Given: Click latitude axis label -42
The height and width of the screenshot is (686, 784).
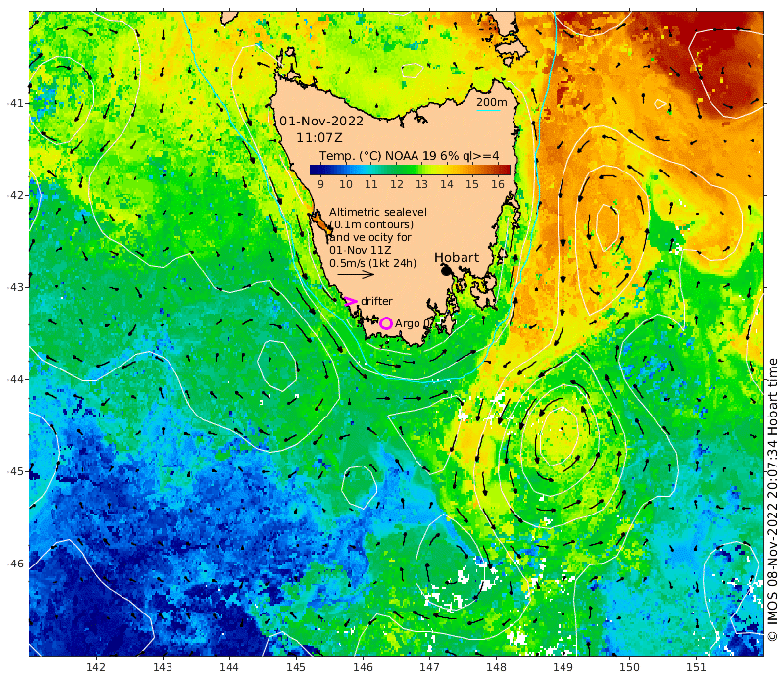Looking at the screenshot, I should (x=15, y=195).
